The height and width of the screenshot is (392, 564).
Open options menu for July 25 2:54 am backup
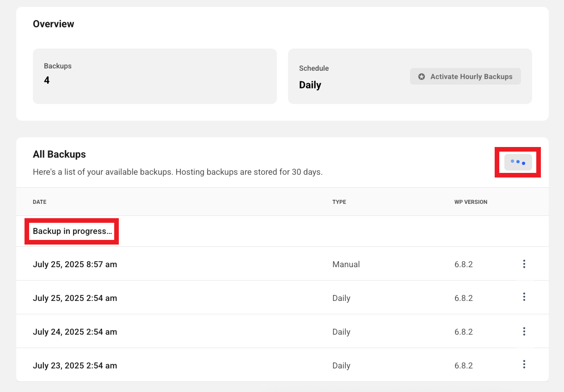tap(524, 297)
